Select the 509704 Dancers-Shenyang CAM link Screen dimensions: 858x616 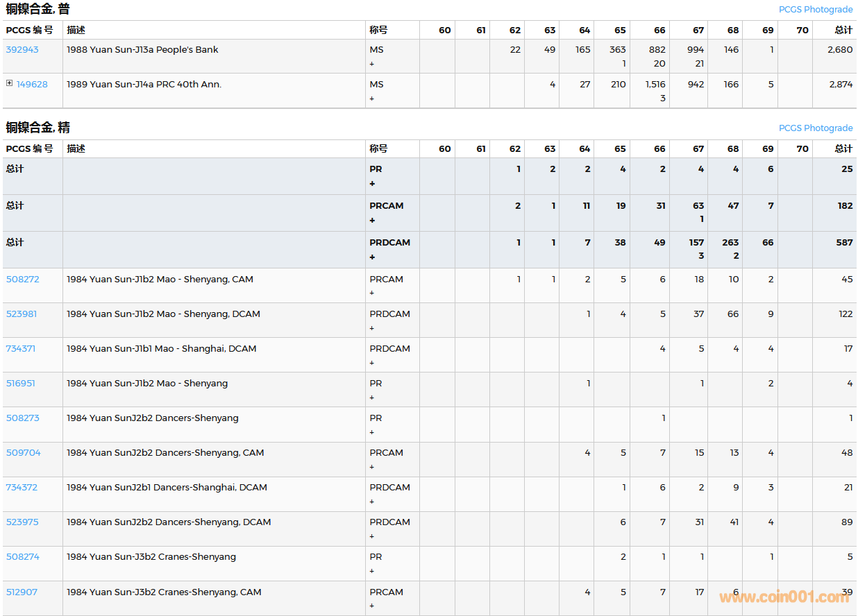pyautogui.click(x=24, y=453)
